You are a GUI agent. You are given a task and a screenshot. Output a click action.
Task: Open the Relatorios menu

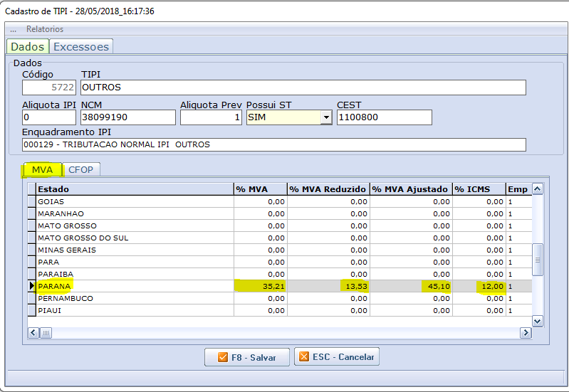(45, 29)
